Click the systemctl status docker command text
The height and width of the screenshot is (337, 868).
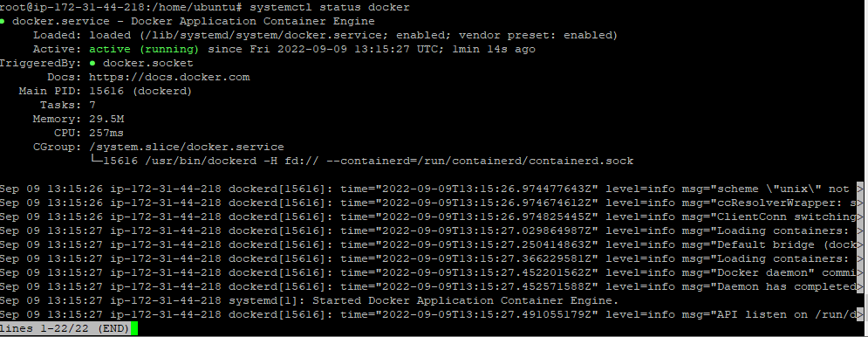[330, 8]
